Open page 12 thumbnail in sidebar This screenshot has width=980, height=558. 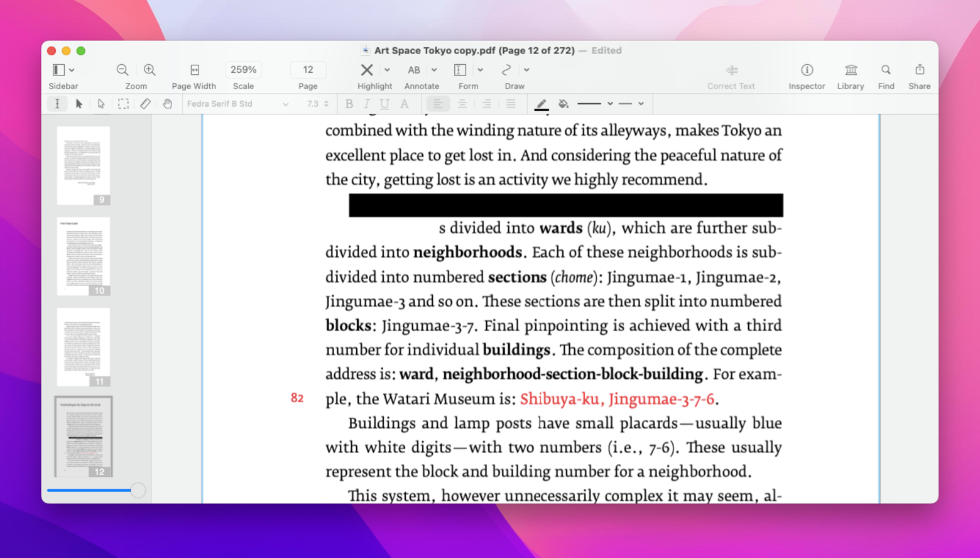pos(84,436)
